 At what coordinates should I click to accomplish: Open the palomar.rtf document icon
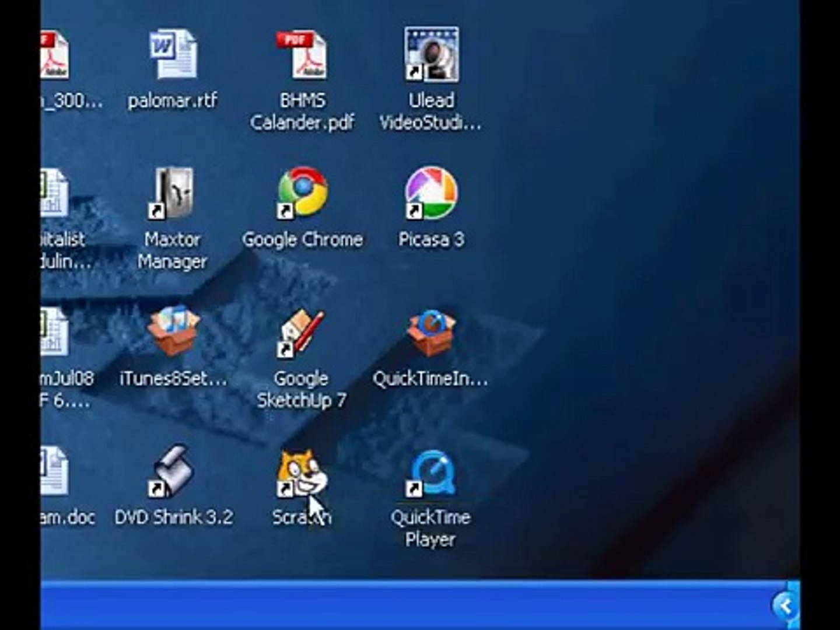point(173,55)
